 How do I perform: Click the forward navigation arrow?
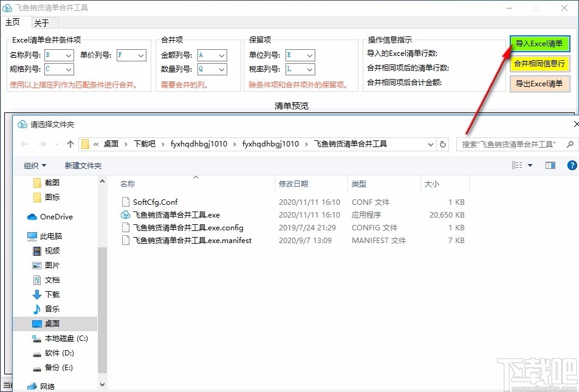[41, 144]
